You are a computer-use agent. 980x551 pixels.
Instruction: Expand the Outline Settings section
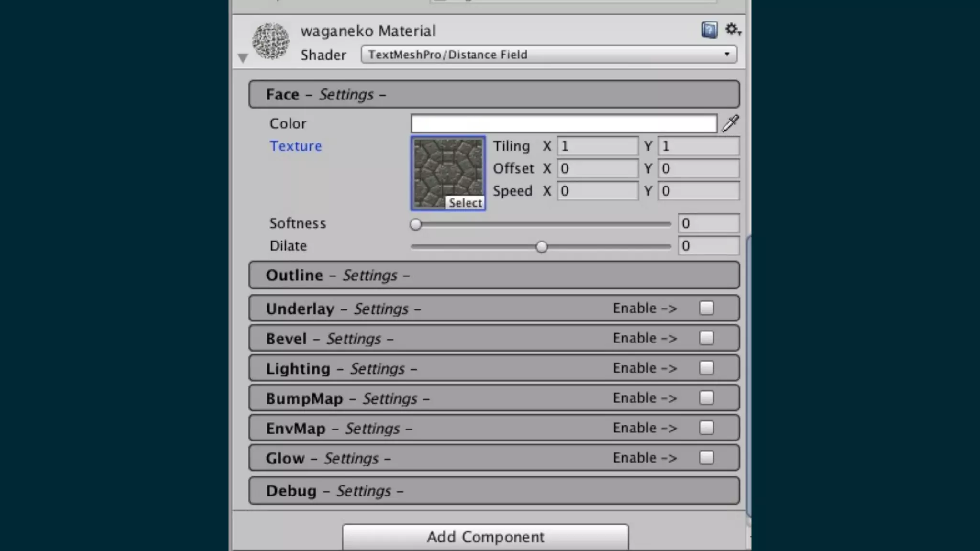click(494, 275)
